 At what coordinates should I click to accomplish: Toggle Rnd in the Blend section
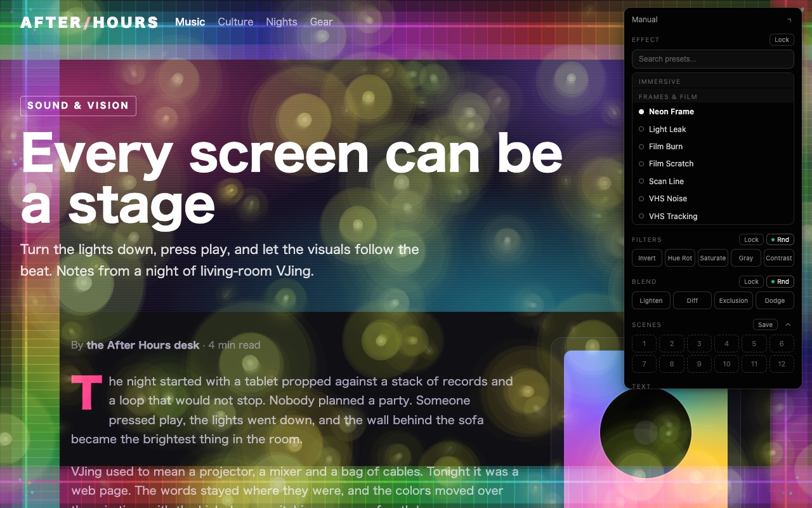pyautogui.click(x=780, y=281)
